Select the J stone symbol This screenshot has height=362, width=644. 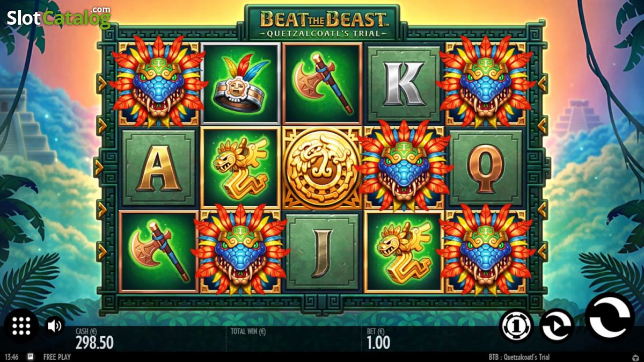[322, 252]
